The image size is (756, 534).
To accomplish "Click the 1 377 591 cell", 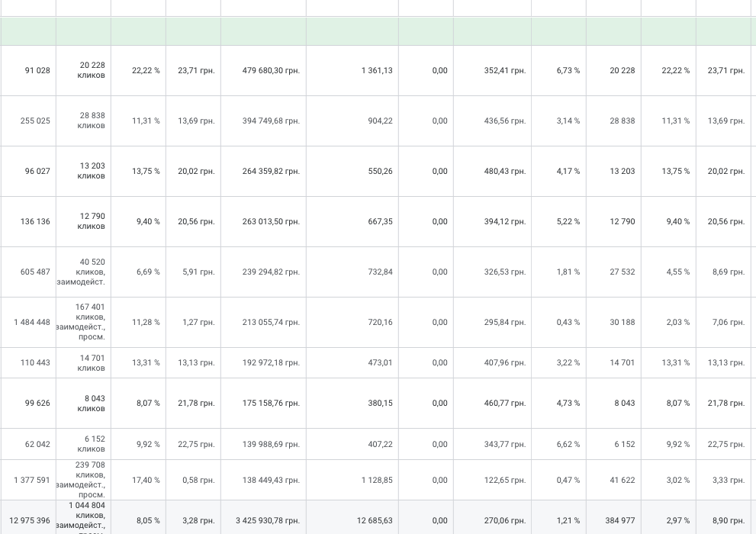I will pyautogui.click(x=32, y=480).
